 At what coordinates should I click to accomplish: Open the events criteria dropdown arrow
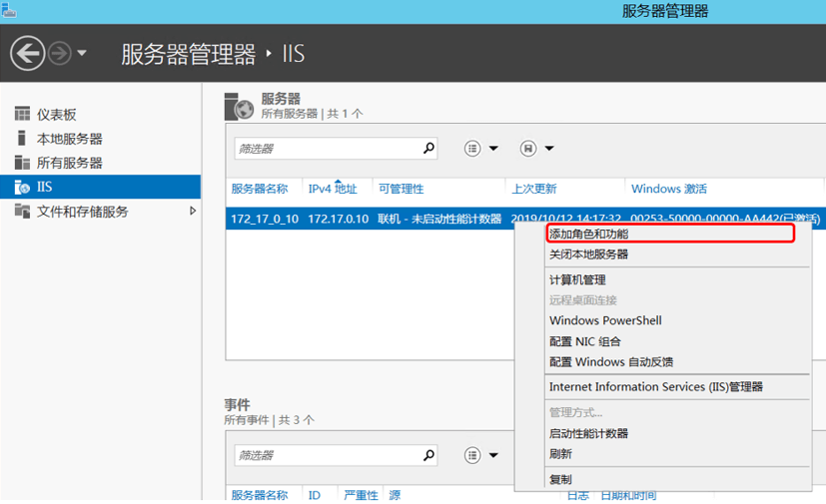coord(493,455)
